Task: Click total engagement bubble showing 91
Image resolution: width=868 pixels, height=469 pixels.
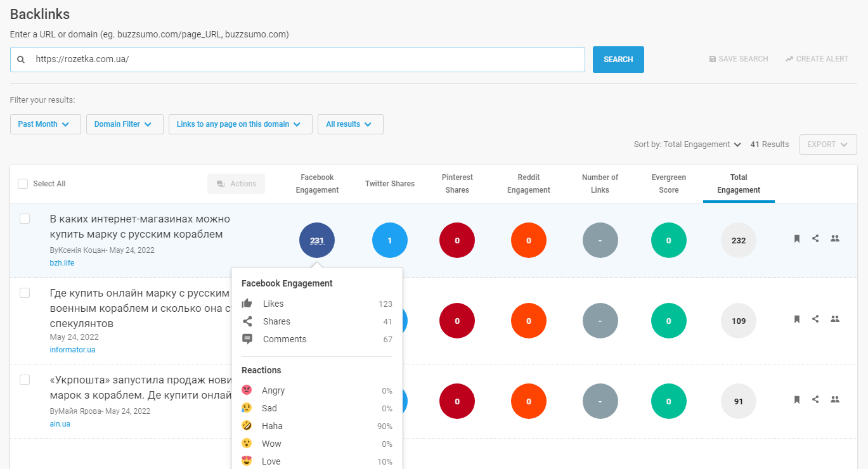Action: coord(739,401)
